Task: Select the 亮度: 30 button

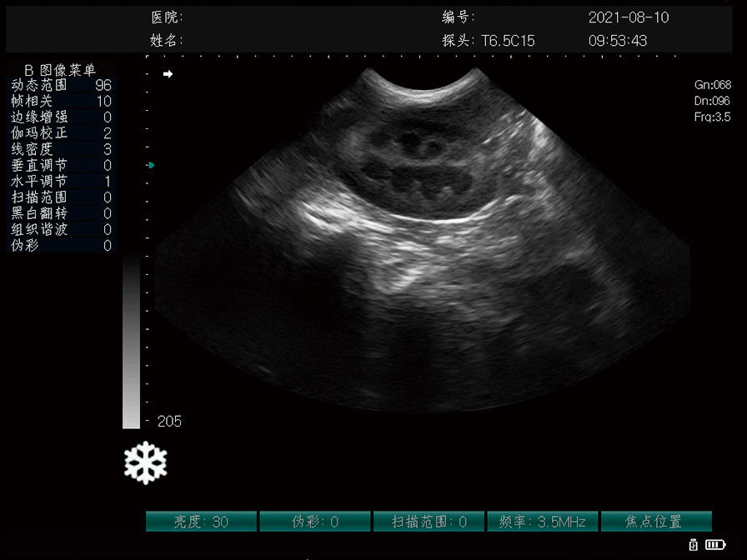Action: tap(201, 522)
